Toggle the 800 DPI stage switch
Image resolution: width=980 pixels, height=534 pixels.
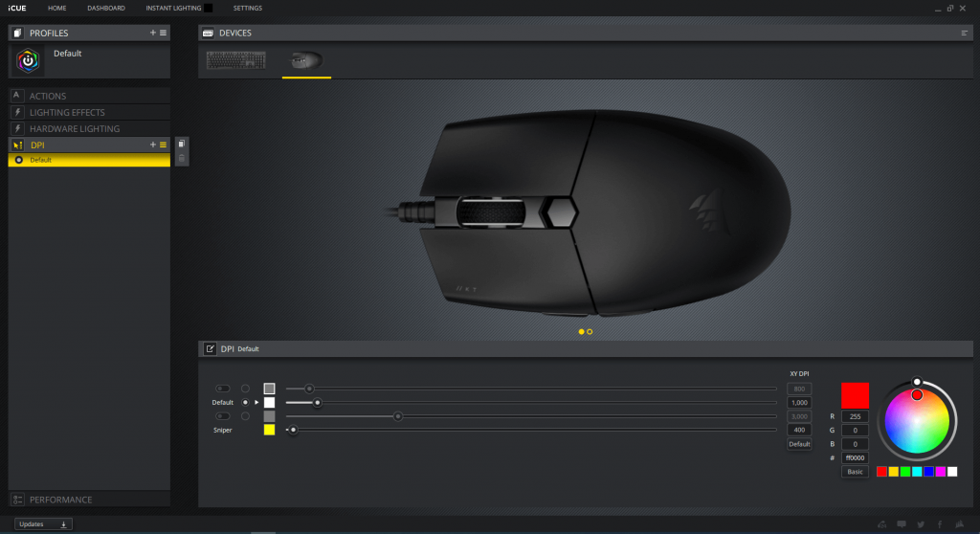tap(222, 389)
